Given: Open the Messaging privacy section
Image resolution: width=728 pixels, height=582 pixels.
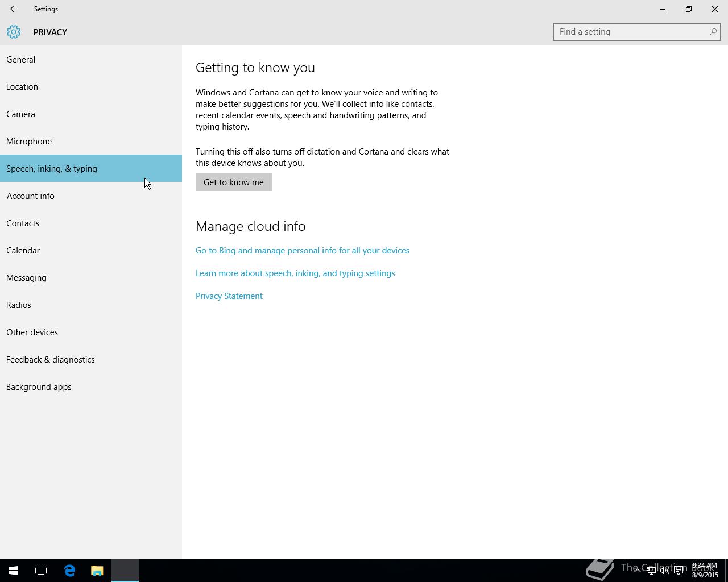Looking at the screenshot, I should (x=91, y=277).
